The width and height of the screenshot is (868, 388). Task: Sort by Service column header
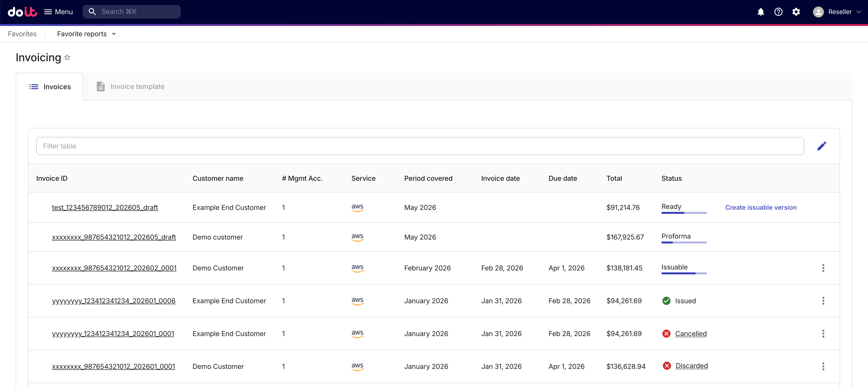click(363, 178)
